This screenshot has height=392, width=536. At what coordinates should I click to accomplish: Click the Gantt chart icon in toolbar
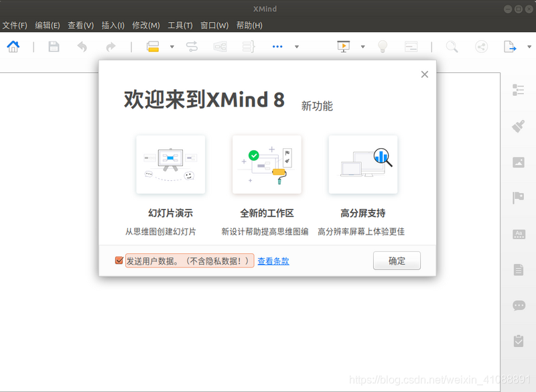coord(411,46)
